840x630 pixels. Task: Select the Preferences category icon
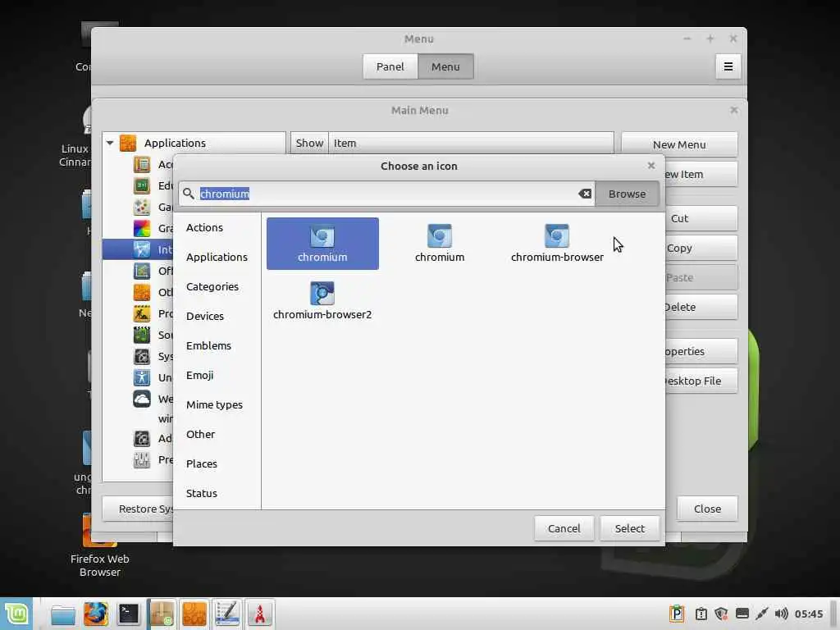tap(142, 459)
